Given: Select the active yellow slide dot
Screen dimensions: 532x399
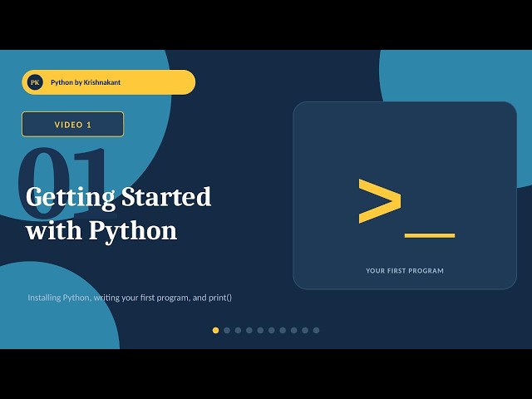Looking at the screenshot, I should (x=215, y=330).
